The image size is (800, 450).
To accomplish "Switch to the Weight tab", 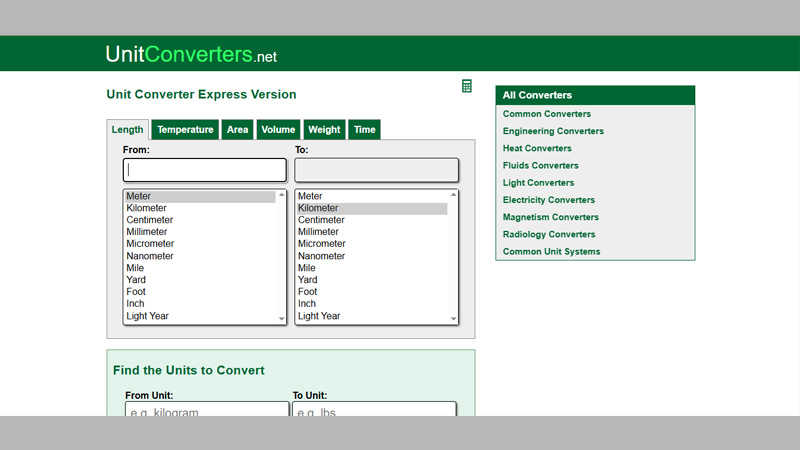I will (324, 130).
